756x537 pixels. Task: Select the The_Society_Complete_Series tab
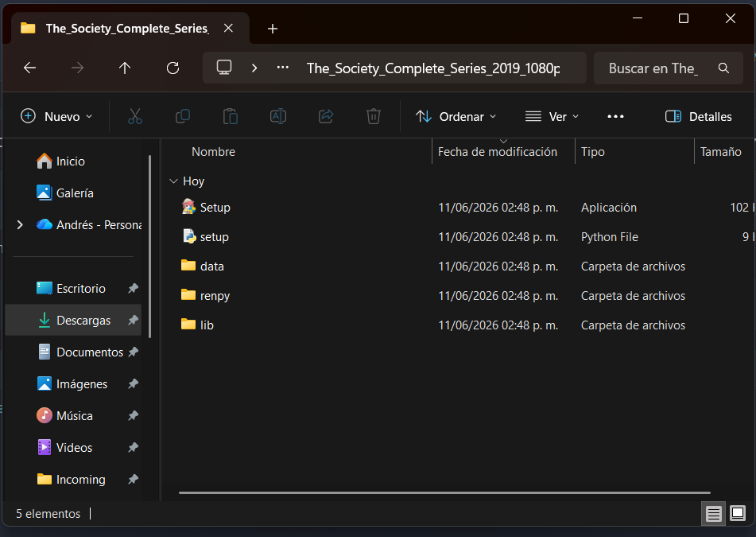click(x=127, y=29)
